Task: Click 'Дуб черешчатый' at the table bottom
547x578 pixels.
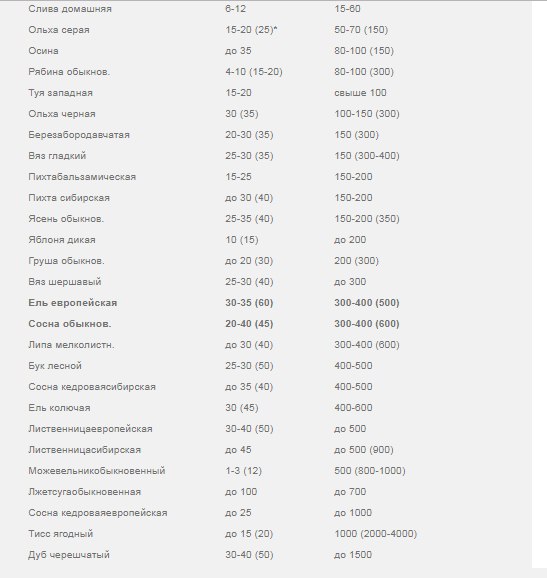Action: point(69,555)
